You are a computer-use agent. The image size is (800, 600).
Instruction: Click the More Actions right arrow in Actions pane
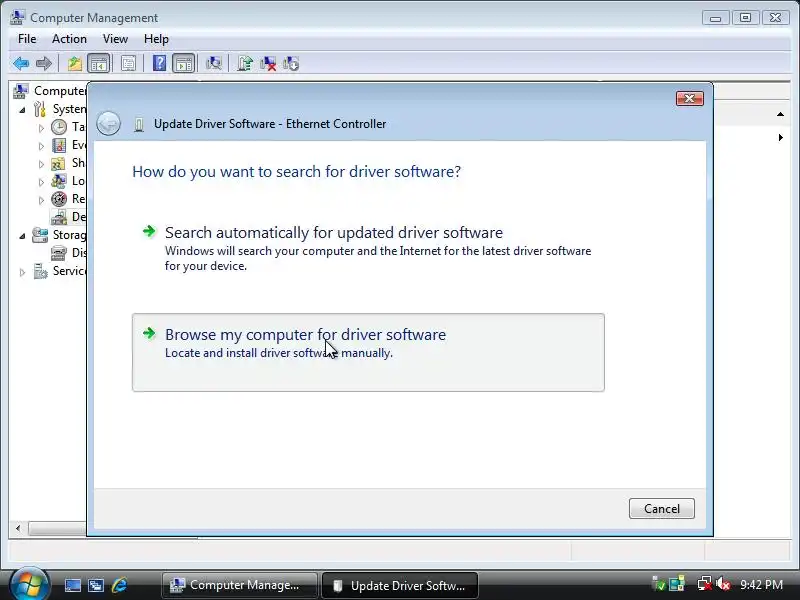point(781,137)
